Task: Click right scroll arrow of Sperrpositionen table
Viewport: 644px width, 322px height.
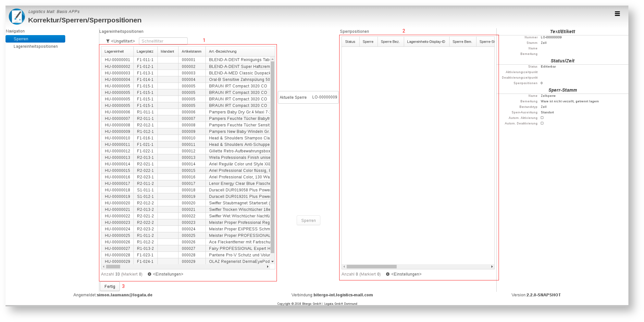Action: point(492,267)
